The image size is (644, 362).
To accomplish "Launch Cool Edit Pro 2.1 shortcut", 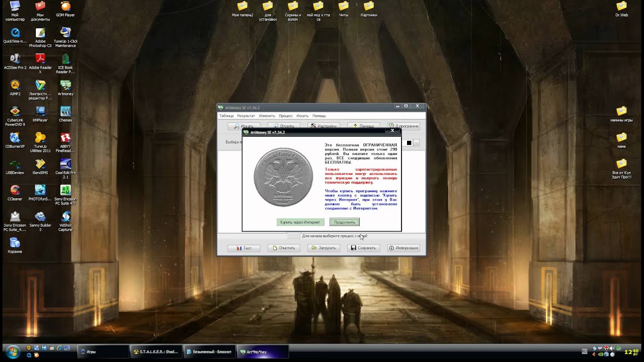I will pos(65,168).
